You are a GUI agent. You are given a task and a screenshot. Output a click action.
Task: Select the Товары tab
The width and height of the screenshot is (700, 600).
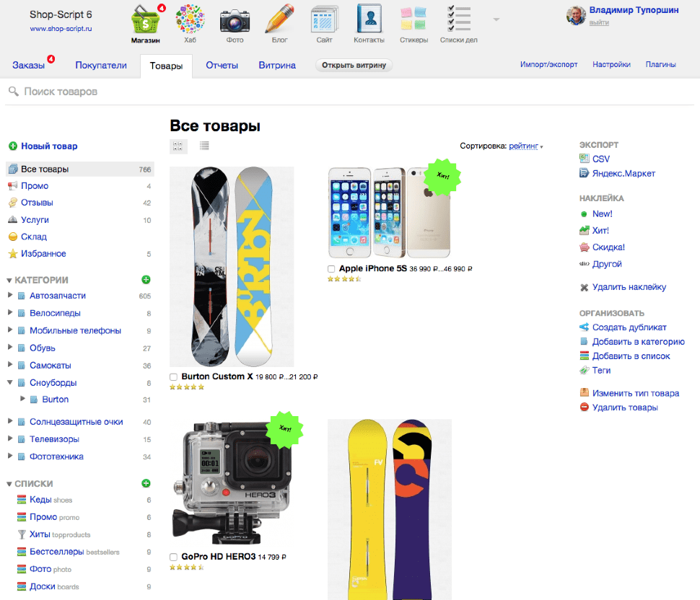tap(166, 66)
